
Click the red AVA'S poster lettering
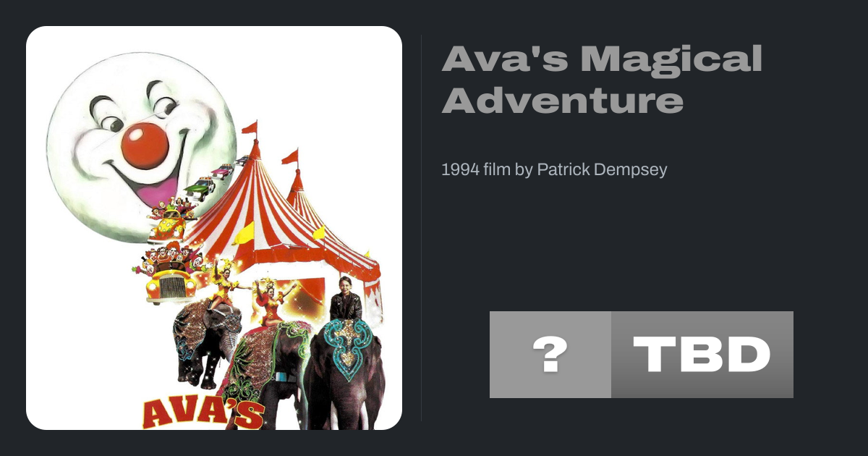click(x=204, y=413)
